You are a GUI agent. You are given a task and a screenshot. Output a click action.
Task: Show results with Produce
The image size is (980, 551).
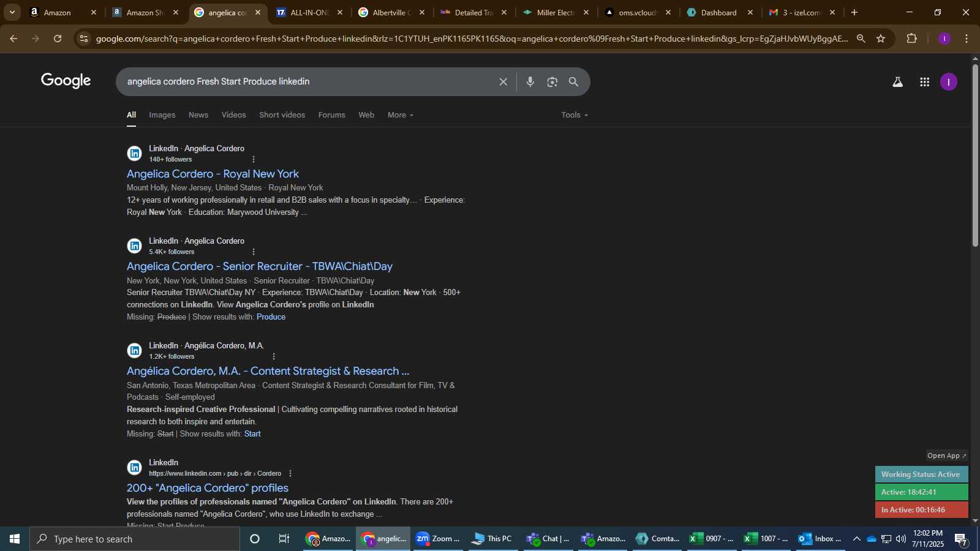click(x=271, y=317)
